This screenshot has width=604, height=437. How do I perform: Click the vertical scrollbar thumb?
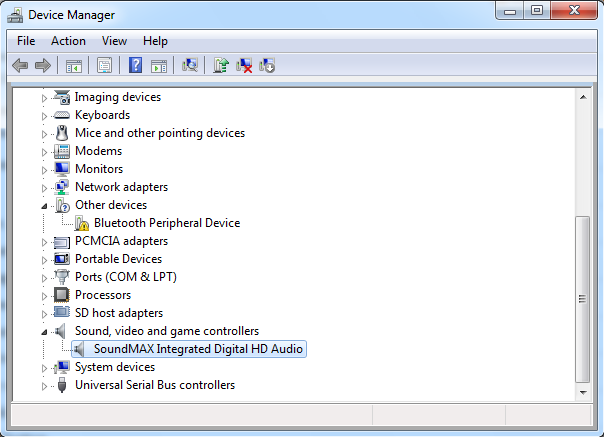[x=582, y=299]
